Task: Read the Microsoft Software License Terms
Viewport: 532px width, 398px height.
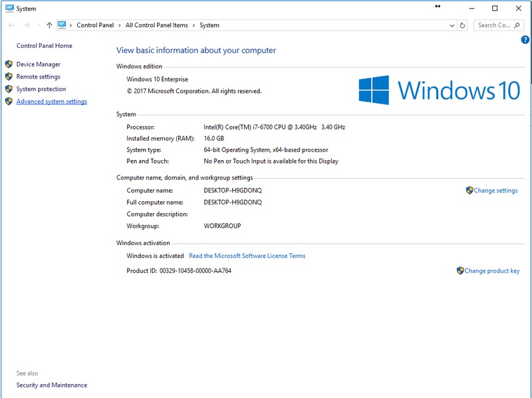Action: pos(247,256)
